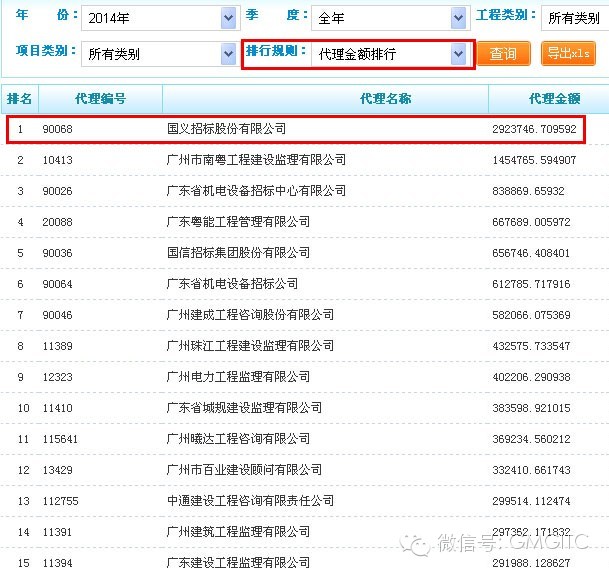Open the 排行规则 dropdown showing 代理金额排行
This screenshot has width=609, height=574.
pos(390,54)
